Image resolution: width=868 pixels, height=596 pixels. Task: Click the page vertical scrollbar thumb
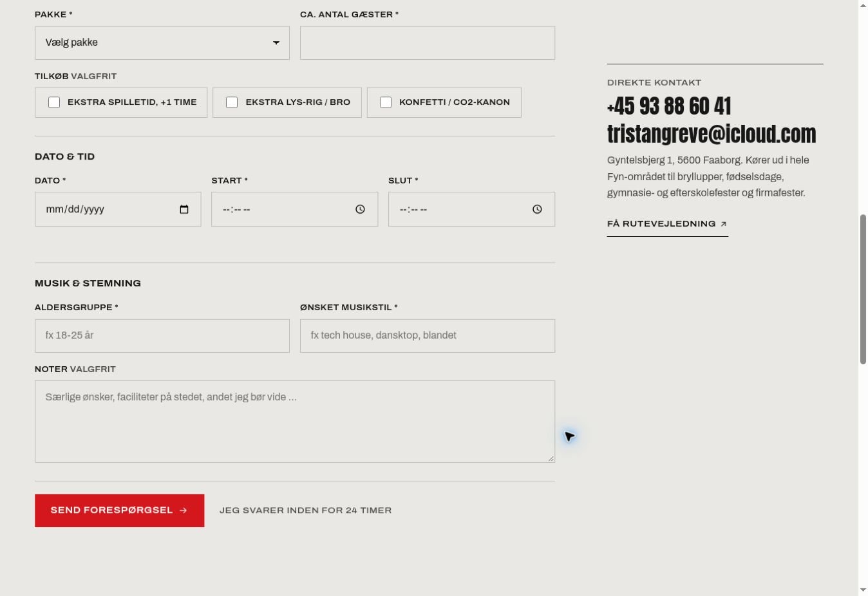pyautogui.click(x=863, y=290)
